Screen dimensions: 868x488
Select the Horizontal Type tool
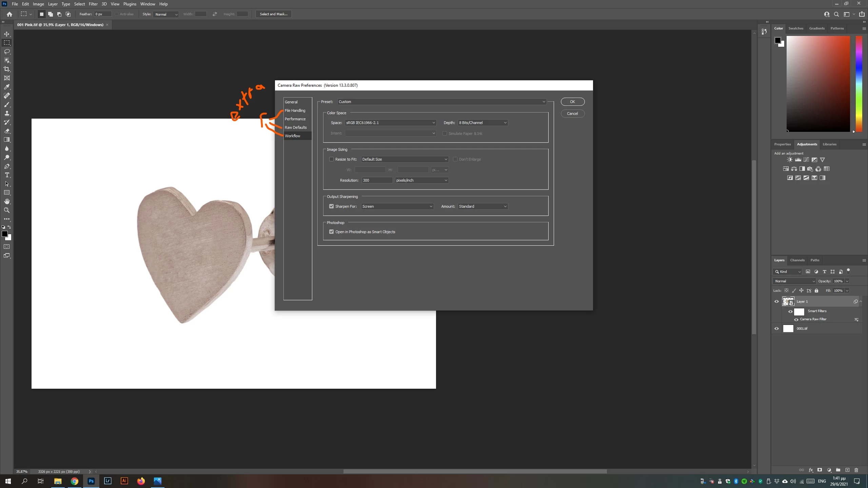[7, 175]
